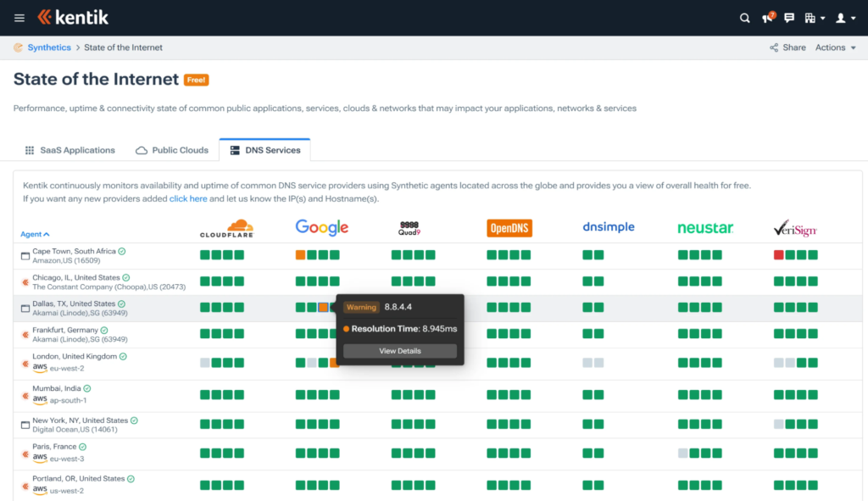Image resolution: width=868 pixels, height=501 pixels.
Task: Open the Synthetics breadcrumb link
Action: click(x=49, y=47)
